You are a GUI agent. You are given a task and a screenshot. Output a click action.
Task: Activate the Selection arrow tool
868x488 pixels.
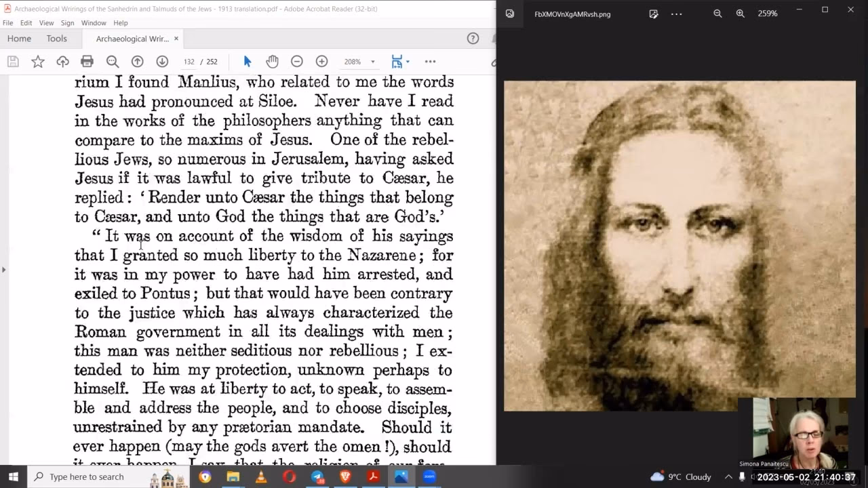[x=248, y=62]
